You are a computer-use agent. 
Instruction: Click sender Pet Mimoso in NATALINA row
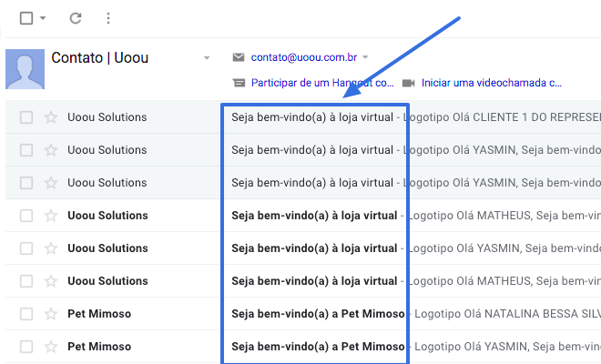click(x=99, y=314)
